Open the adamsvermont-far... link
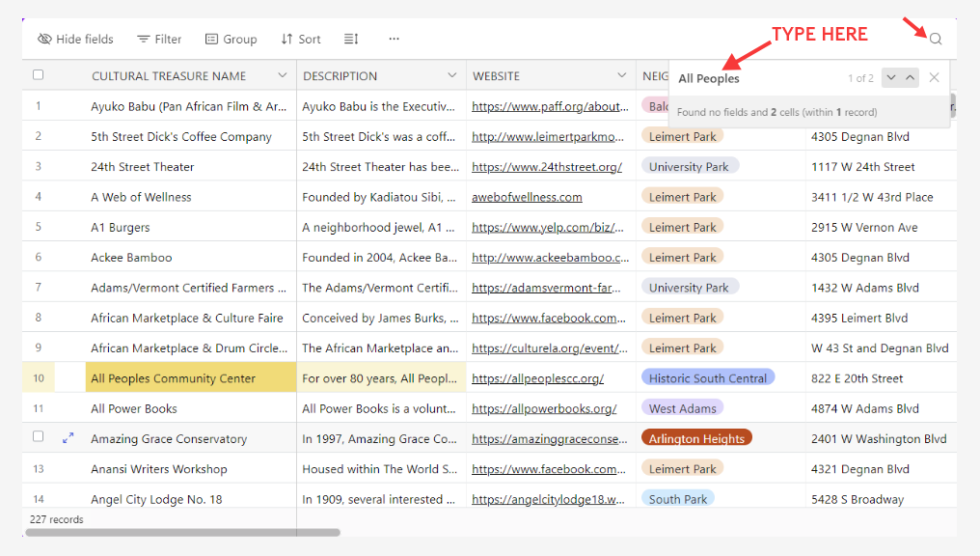Screen dimensions: 980x556 (x=546, y=288)
